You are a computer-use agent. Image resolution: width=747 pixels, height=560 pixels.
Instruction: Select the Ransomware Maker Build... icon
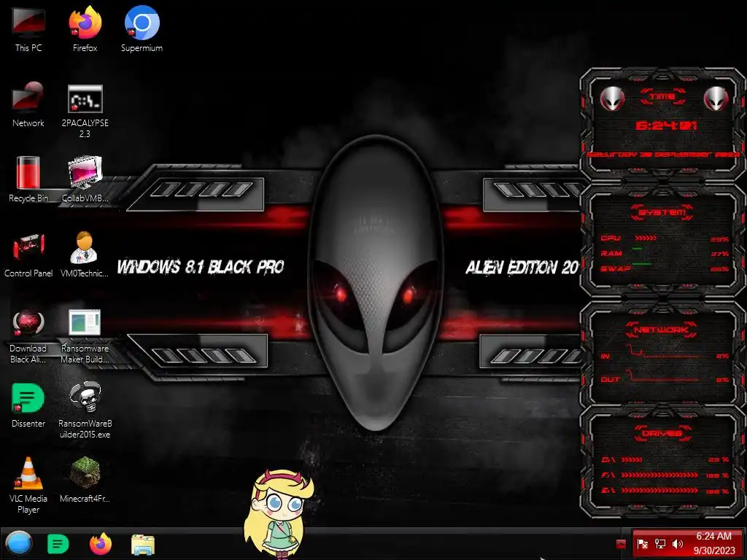tap(85, 335)
